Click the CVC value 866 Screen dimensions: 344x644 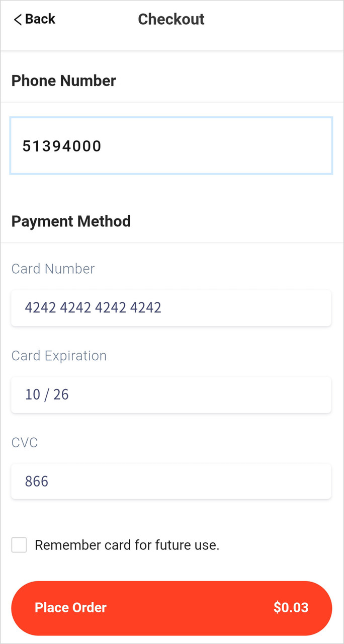click(37, 481)
